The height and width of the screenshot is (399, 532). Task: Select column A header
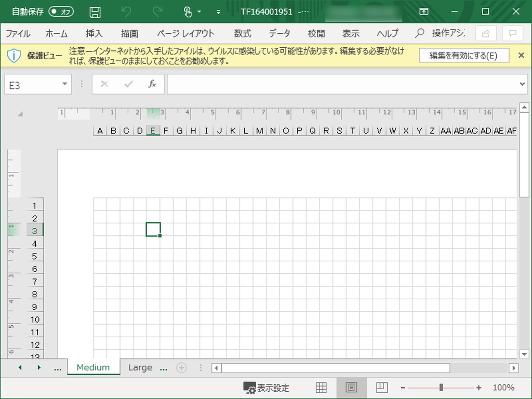(100, 130)
